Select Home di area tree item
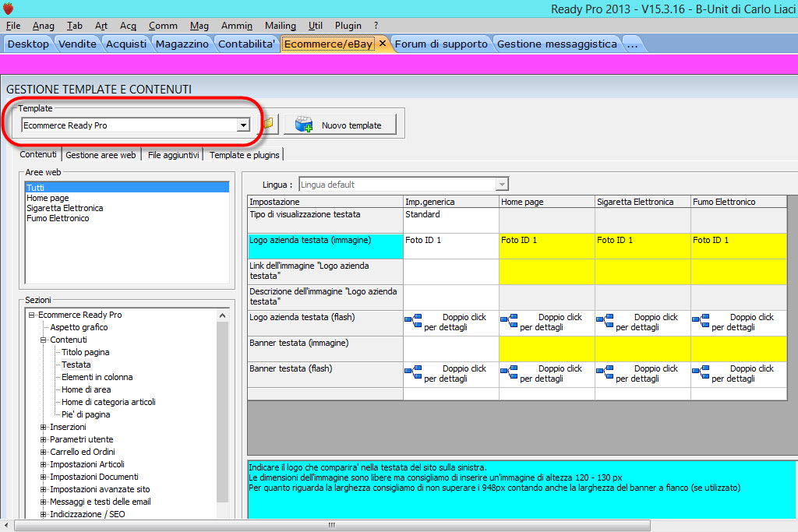 tap(86, 389)
